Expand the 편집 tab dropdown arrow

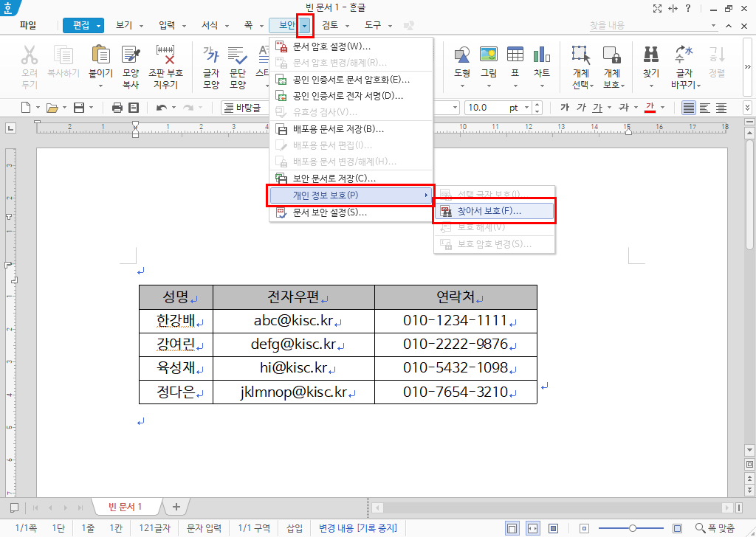[x=98, y=26]
